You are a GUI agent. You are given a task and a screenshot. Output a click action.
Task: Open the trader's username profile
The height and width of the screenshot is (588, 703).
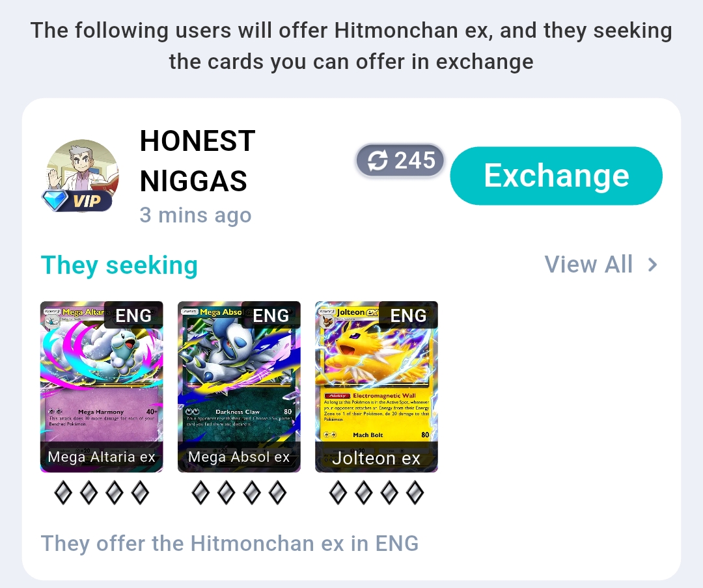pos(197,161)
